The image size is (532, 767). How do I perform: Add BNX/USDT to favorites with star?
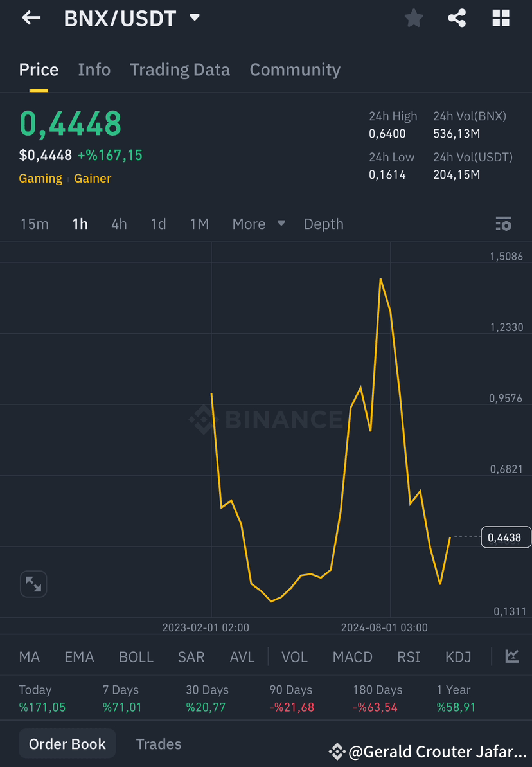click(x=414, y=18)
